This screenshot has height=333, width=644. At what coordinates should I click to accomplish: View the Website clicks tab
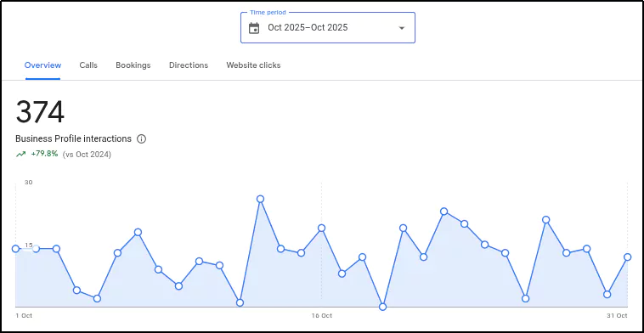253,65
